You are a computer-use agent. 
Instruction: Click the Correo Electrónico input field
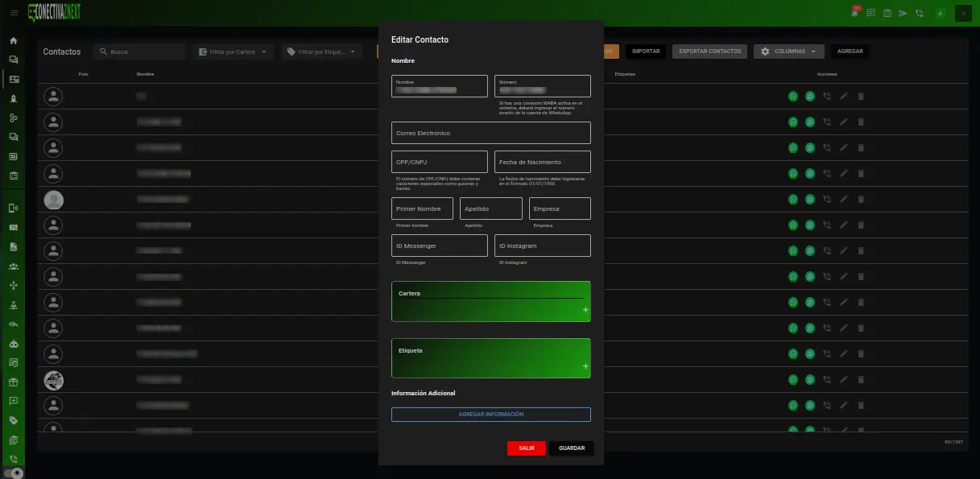click(x=490, y=133)
